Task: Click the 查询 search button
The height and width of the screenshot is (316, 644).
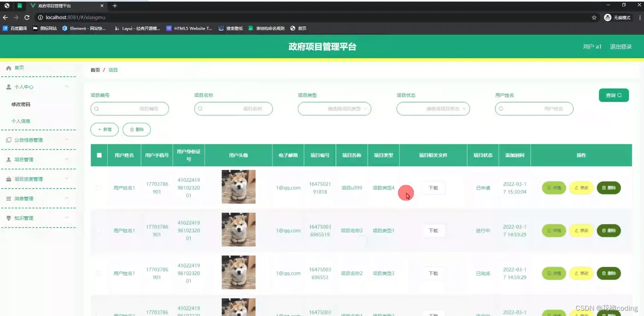Action: [614, 95]
